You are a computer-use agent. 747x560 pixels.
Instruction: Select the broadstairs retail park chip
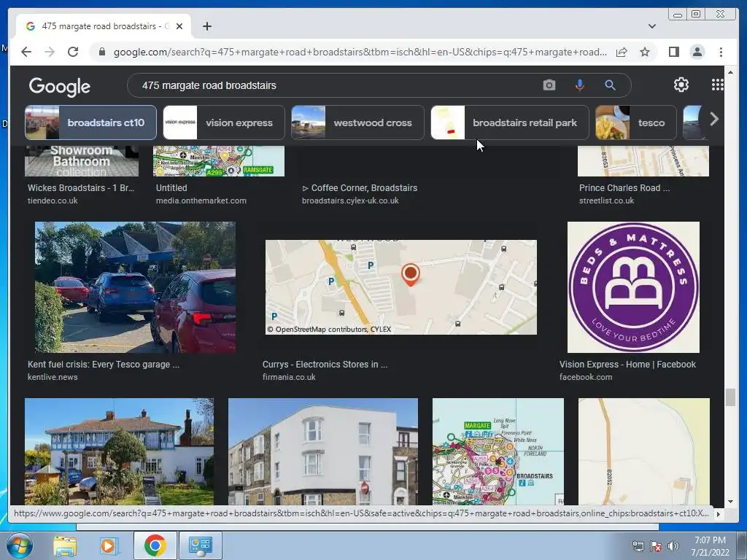click(509, 122)
